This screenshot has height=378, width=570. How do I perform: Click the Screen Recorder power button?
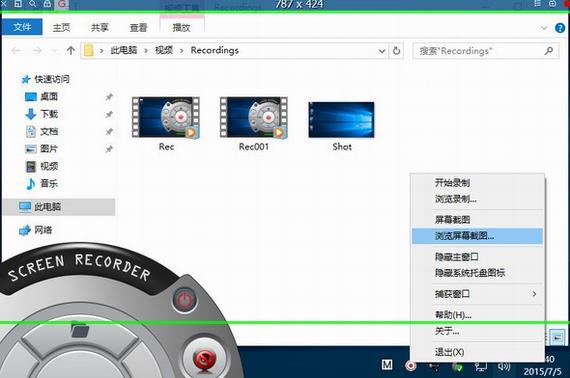click(x=185, y=300)
